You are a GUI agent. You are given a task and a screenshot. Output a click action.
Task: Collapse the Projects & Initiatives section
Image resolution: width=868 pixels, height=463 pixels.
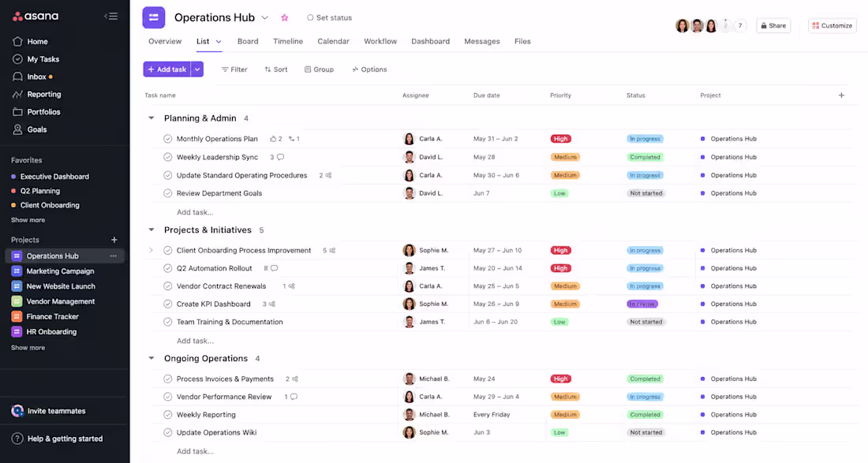[152, 230]
